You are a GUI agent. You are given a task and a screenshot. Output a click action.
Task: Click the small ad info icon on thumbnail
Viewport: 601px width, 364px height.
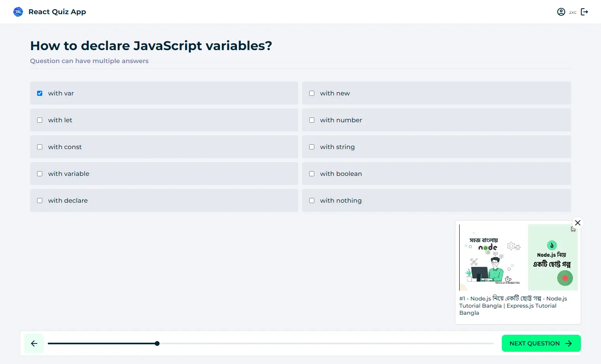pos(573,229)
